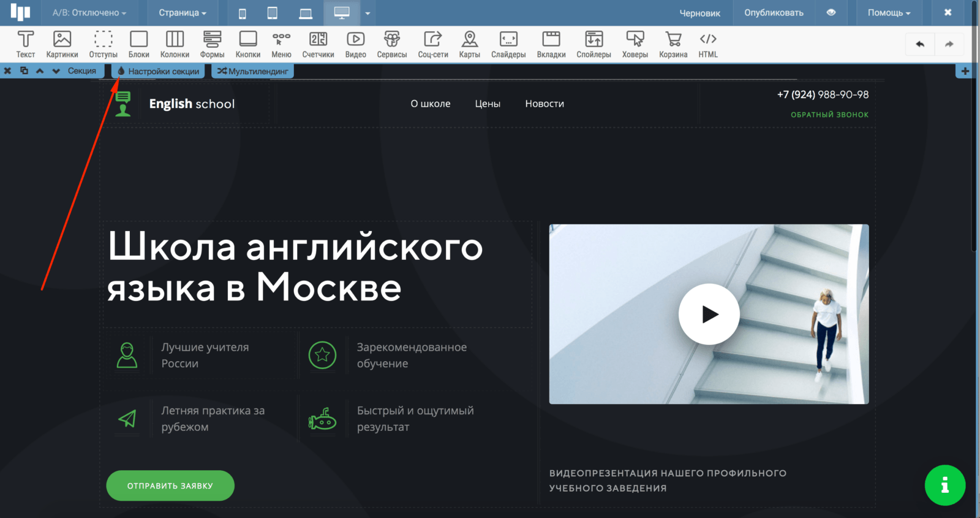
Task: Close the editor with the top-right X
Action: coord(948,13)
